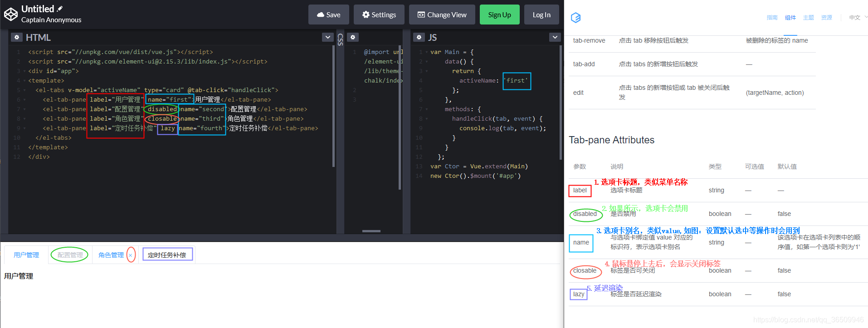Click the HTML editor vertical scrollbar
The image size is (868, 328).
(x=333, y=106)
